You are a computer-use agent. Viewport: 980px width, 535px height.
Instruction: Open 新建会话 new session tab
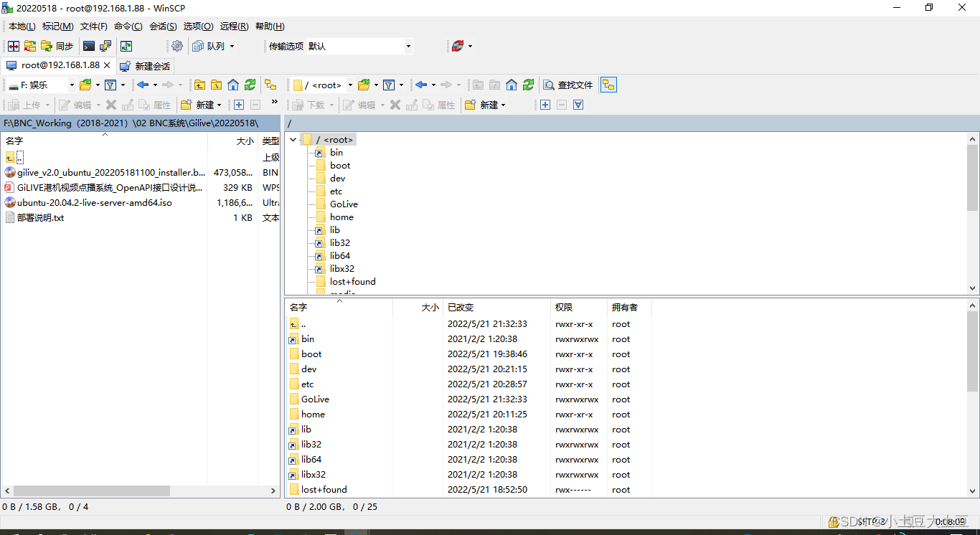(x=145, y=66)
